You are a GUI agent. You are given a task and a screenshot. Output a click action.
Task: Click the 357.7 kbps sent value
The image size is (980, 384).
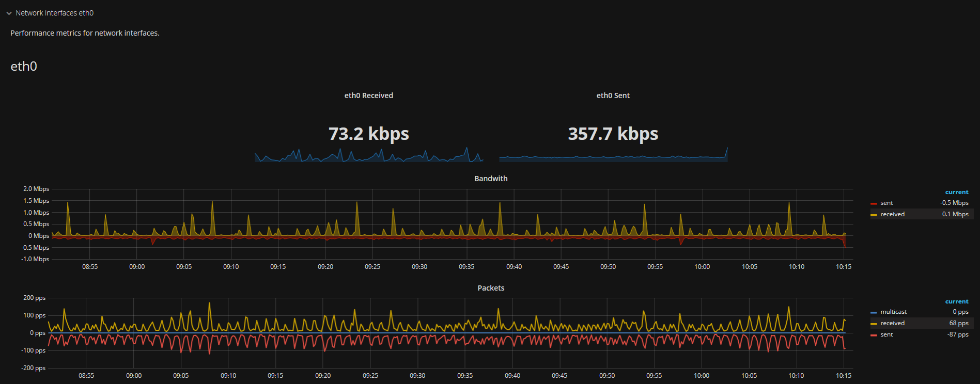tap(613, 134)
